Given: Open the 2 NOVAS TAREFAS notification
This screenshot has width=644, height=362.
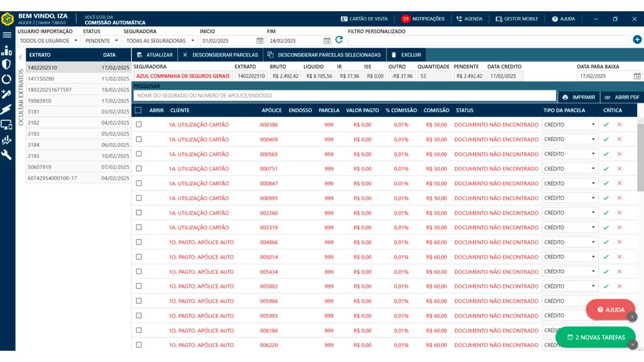Looking at the screenshot, I should coord(596,337).
